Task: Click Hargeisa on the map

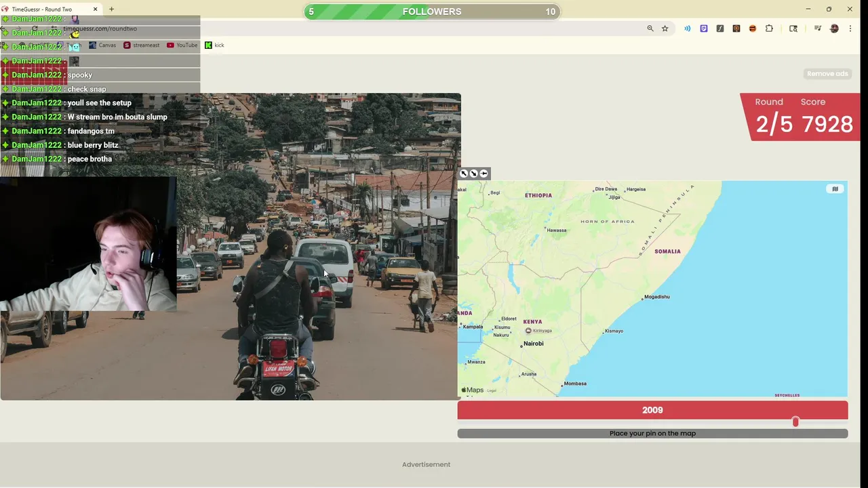Action: (635, 189)
